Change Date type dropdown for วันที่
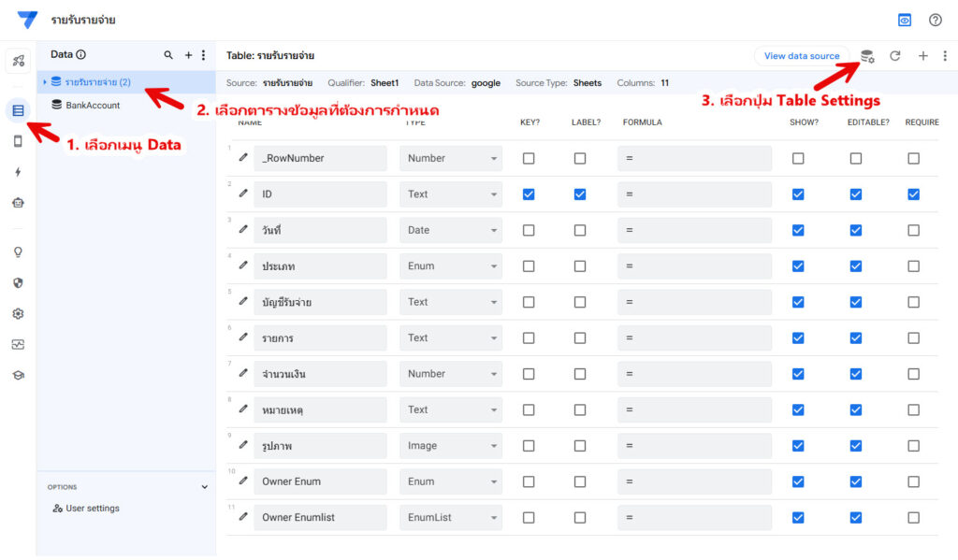 (451, 230)
